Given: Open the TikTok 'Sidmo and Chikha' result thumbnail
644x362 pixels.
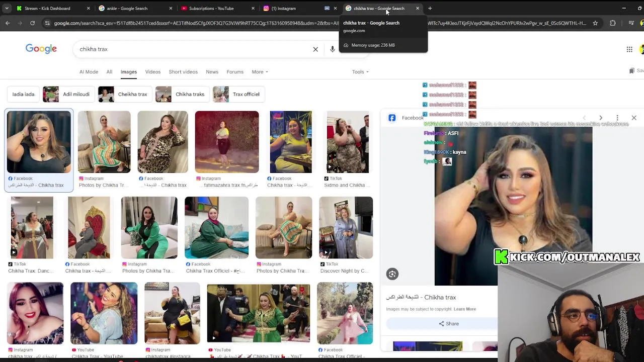Looking at the screenshot, I should pos(348,142).
